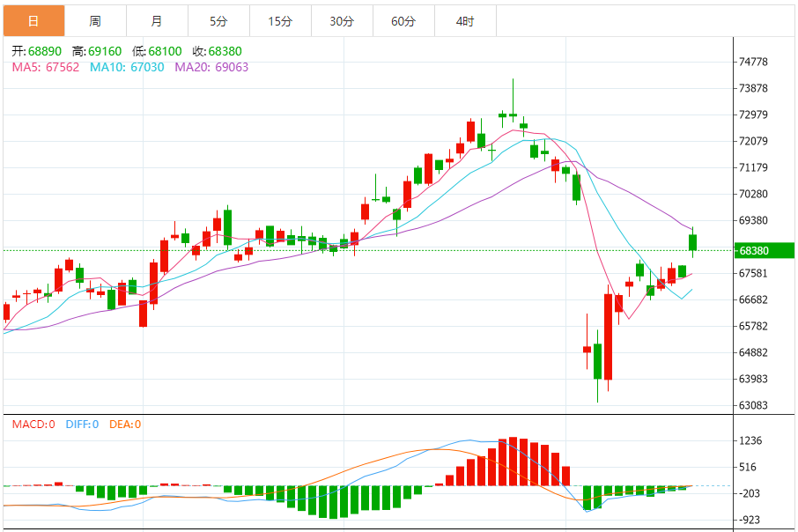The width and height of the screenshot is (798, 532).
Task: Click the 74778 price axis label
Action: pos(753,63)
